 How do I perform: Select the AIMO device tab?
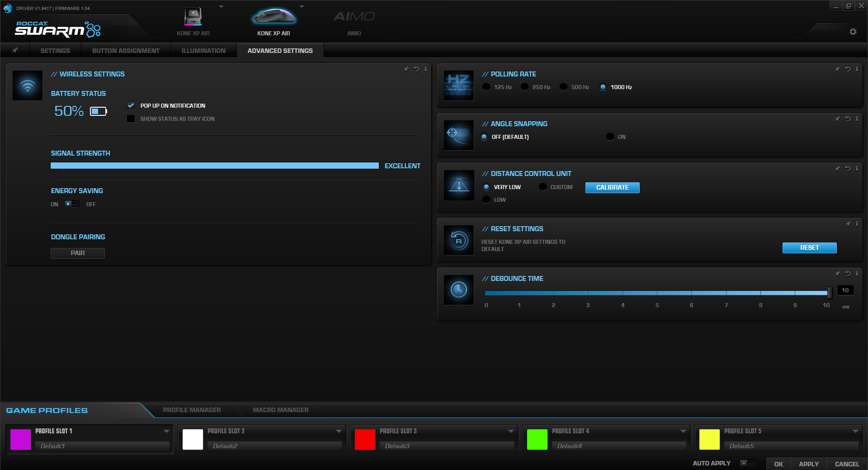[354, 22]
